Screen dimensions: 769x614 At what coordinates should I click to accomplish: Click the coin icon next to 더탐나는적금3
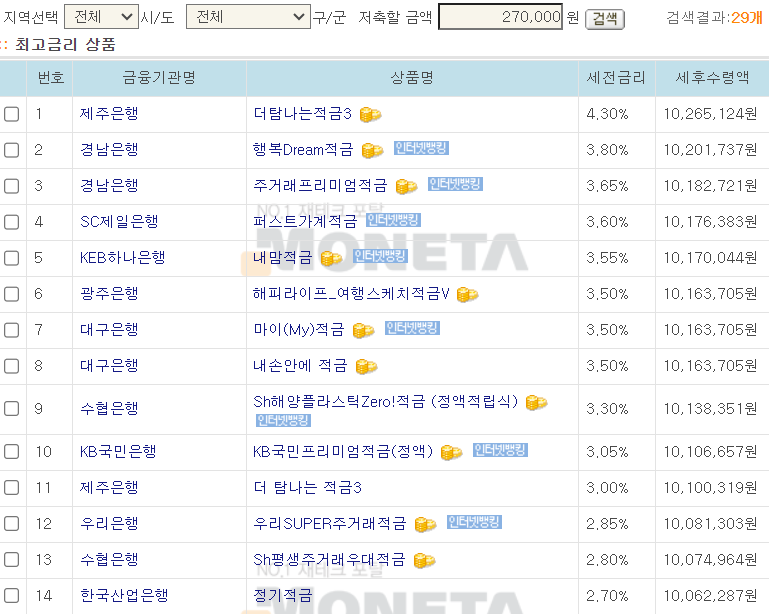[x=370, y=115]
